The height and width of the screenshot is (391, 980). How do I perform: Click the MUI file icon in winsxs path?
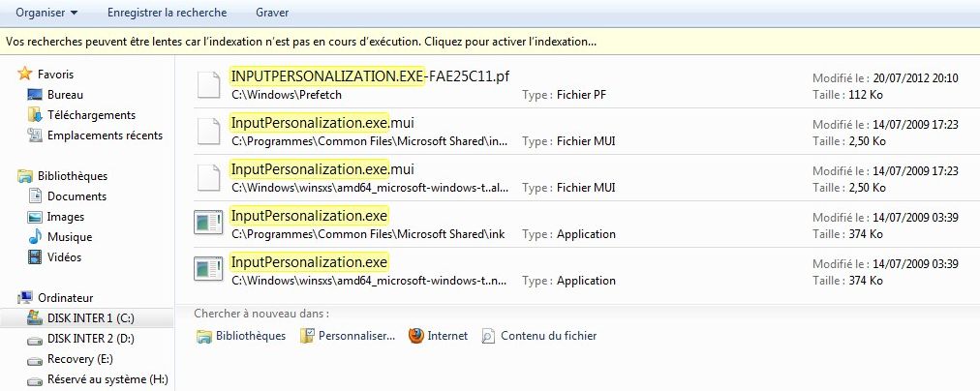point(208,178)
